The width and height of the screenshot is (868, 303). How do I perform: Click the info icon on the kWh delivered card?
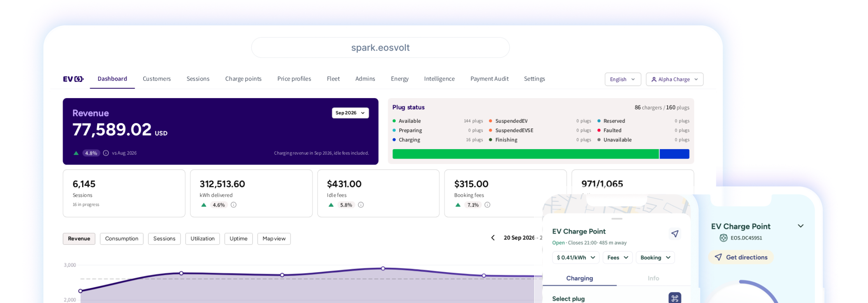pyautogui.click(x=233, y=205)
